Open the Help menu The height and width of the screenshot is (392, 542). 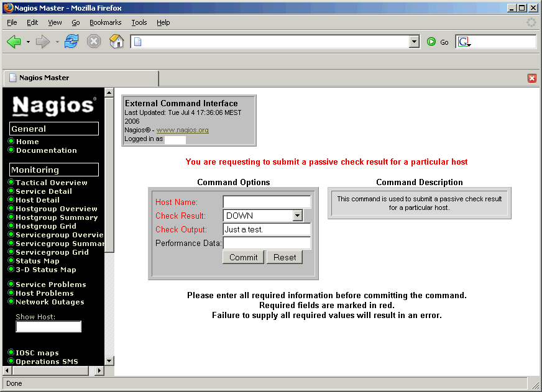pos(163,22)
